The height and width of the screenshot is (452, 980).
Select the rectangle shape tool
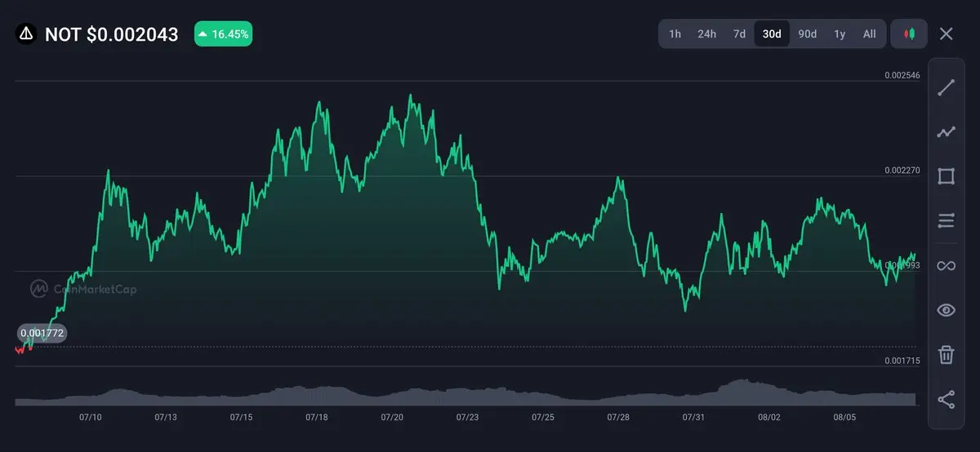(946, 176)
